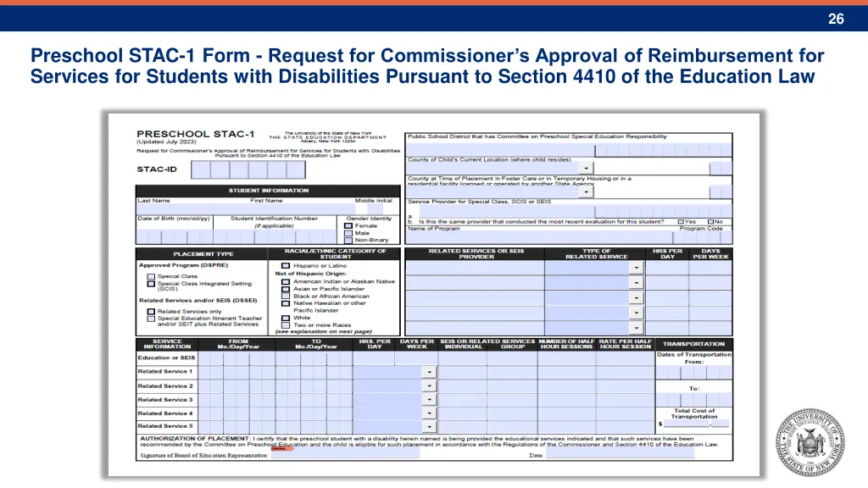Click slide number 26
Screen dimensions: 868x488
click(836, 19)
